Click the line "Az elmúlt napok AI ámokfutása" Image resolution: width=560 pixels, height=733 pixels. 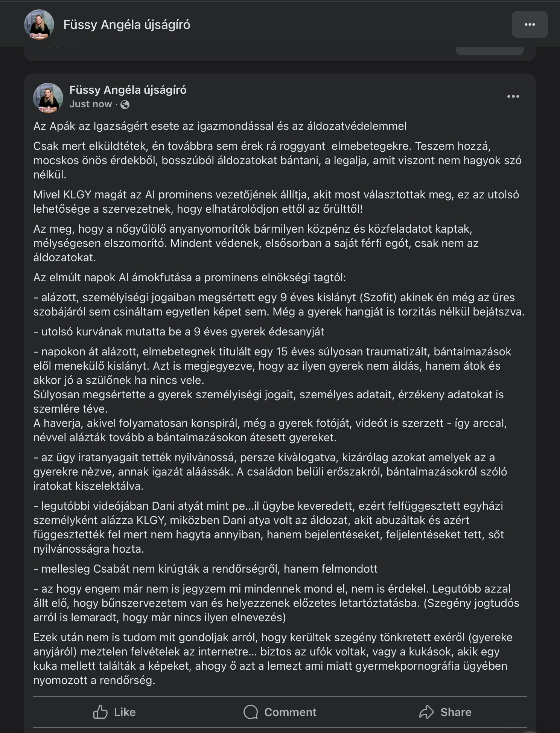coord(189,277)
